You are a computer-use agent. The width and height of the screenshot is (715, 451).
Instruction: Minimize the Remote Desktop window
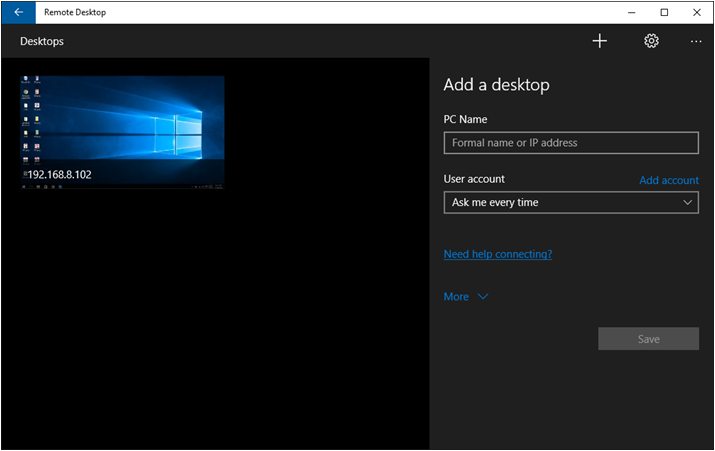[x=632, y=12]
